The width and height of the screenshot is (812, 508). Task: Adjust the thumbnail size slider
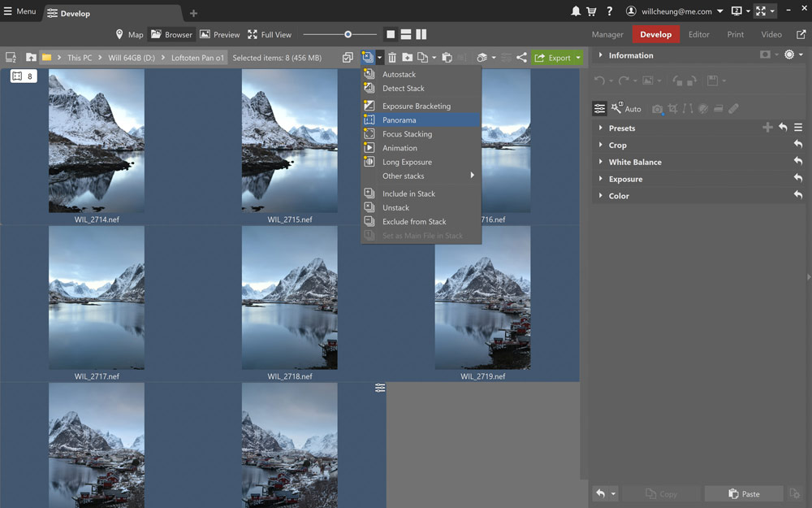click(348, 34)
